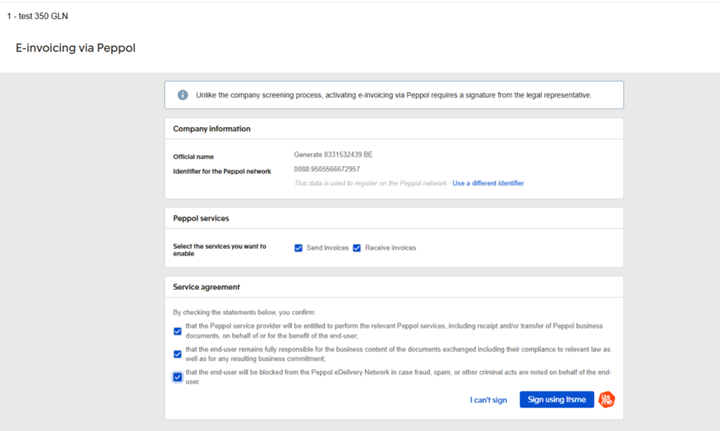Screen dimensions: 720x431
Task: Click the legal representative signature notice text
Action: [x=394, y=95]
